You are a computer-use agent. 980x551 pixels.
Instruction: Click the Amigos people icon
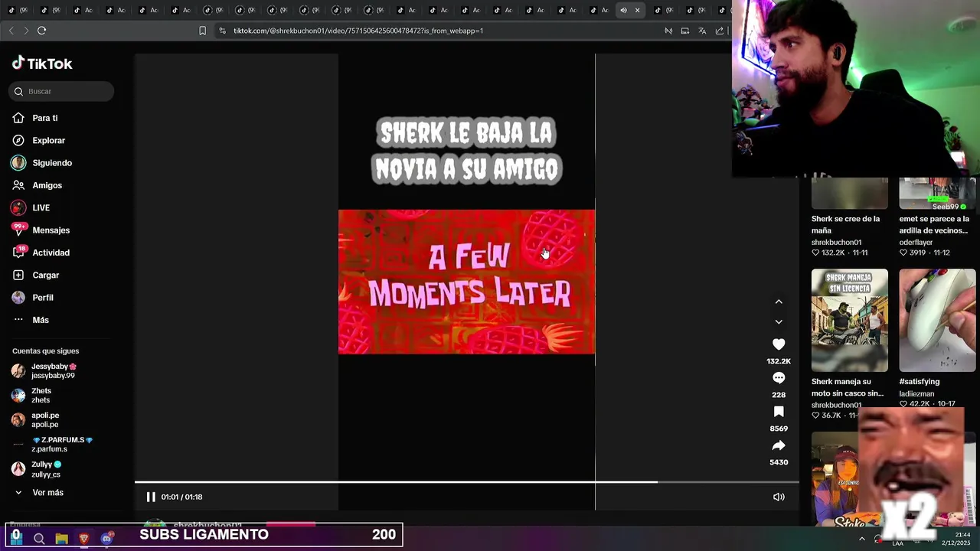click(x=18, y=185)
